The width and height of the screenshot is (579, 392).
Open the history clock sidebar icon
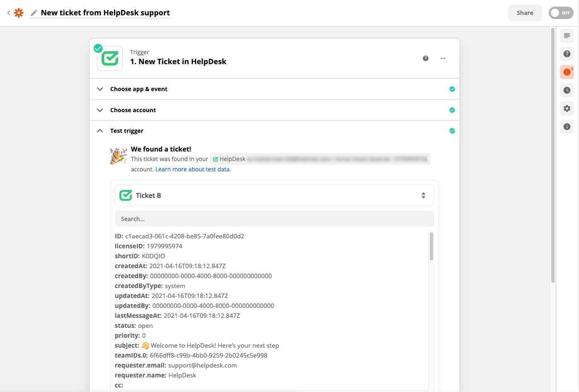point(567,90)
